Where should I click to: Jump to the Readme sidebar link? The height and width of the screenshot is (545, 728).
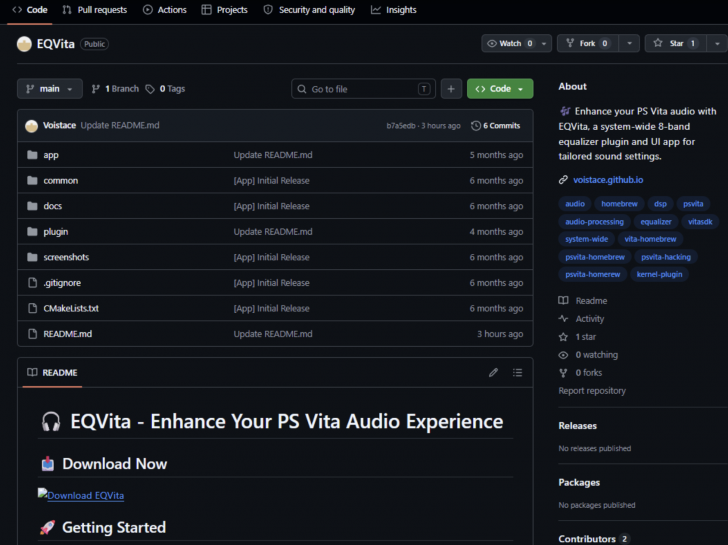(583, 301)
